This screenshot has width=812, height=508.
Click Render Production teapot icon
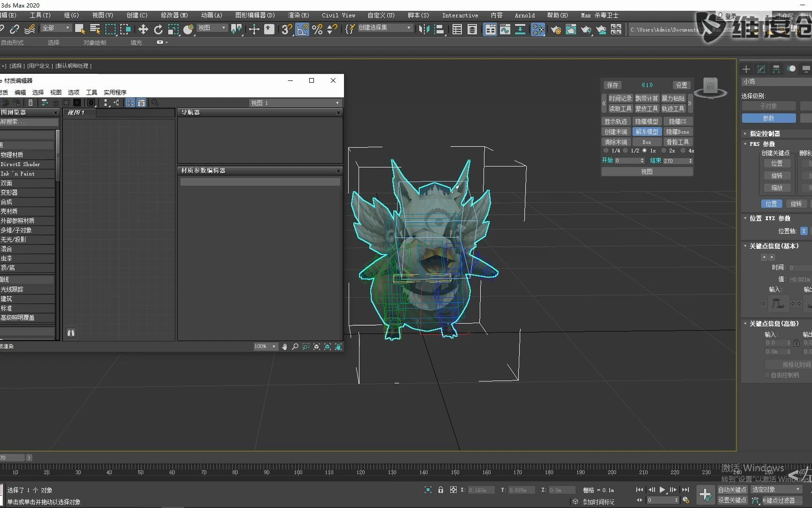click(x=586, y=29)
